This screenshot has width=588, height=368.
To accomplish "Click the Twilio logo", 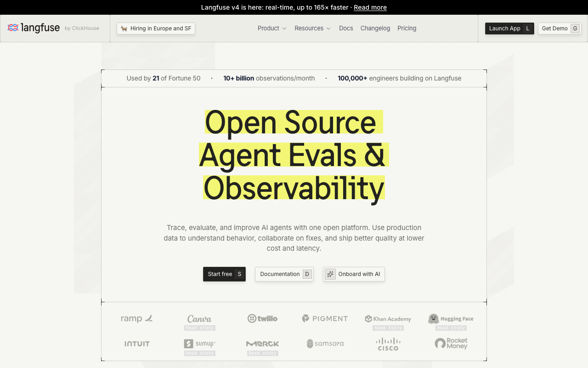I will click(x=262, y=318).
